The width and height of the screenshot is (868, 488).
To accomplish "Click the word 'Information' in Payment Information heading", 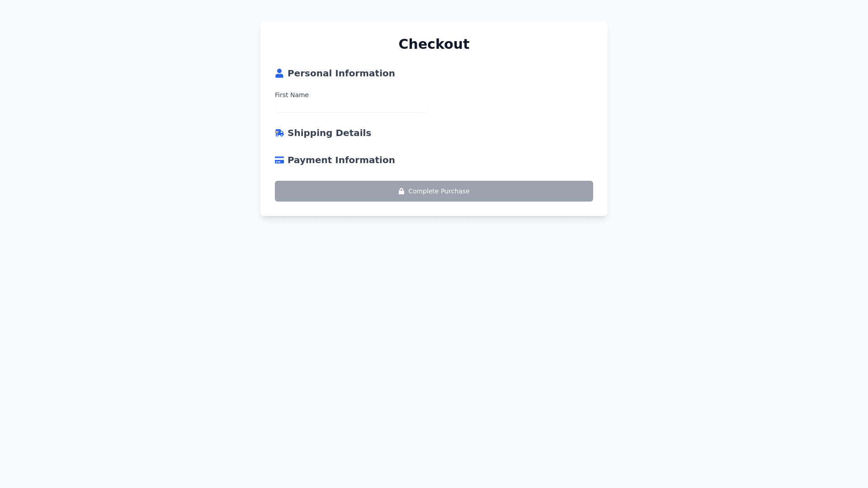I will 365,160.
